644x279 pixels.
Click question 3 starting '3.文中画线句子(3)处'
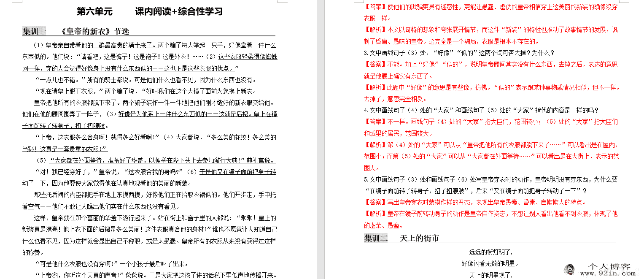(x=459, y=53)
